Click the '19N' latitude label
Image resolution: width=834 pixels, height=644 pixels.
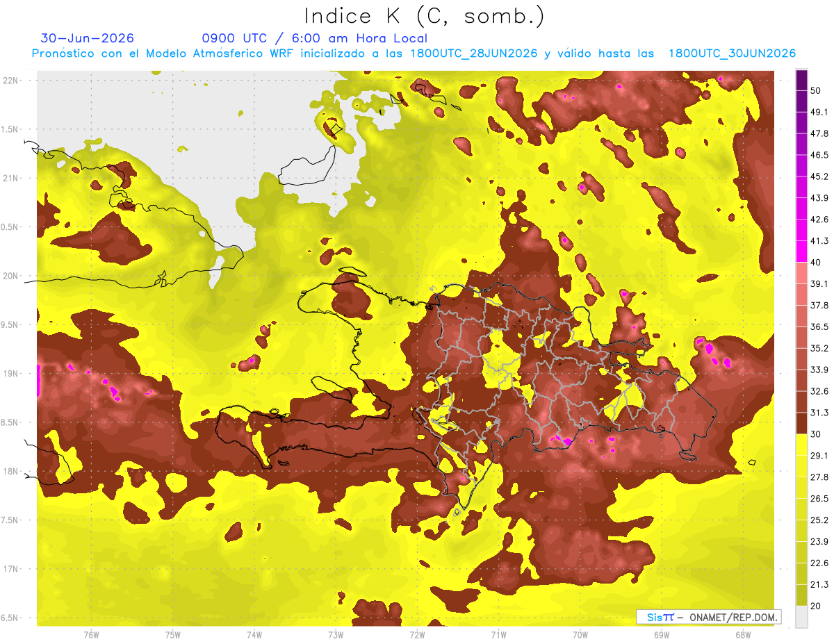10,374
